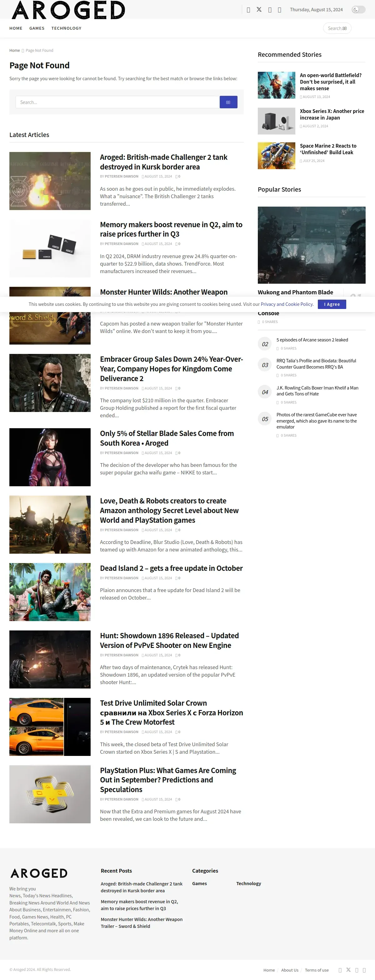Open rarest GameCube photos story
Viewport: 375px width, 980px height.
click(x=317, y=421)
